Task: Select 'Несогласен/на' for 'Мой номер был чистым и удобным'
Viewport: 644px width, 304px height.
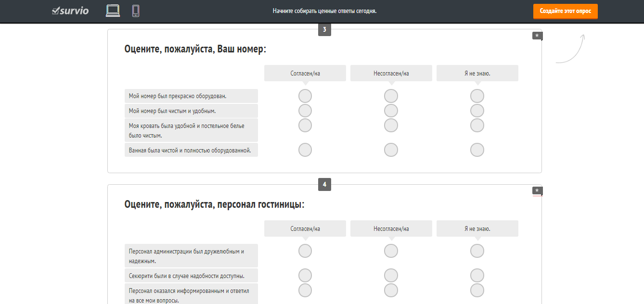Action: tap(391, 111)
